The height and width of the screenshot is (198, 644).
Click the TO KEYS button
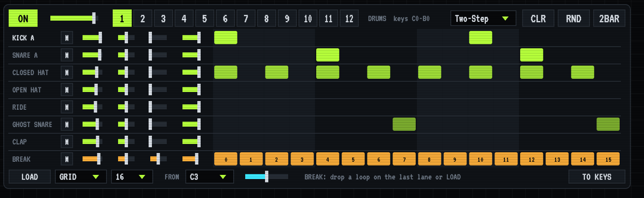597,177
